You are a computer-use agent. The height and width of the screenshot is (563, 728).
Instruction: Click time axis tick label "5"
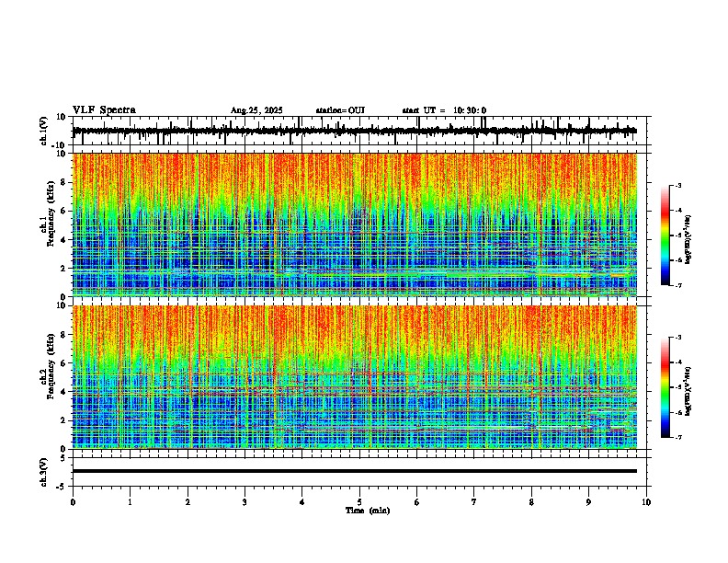point(359,502)
